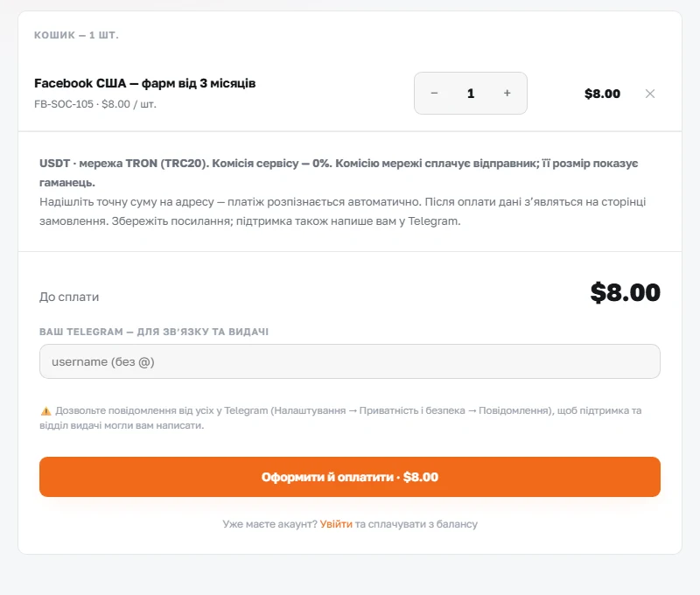Remove Facebook США item with X icon
Viewport: 700px width, 595px height.
point(650,94)
